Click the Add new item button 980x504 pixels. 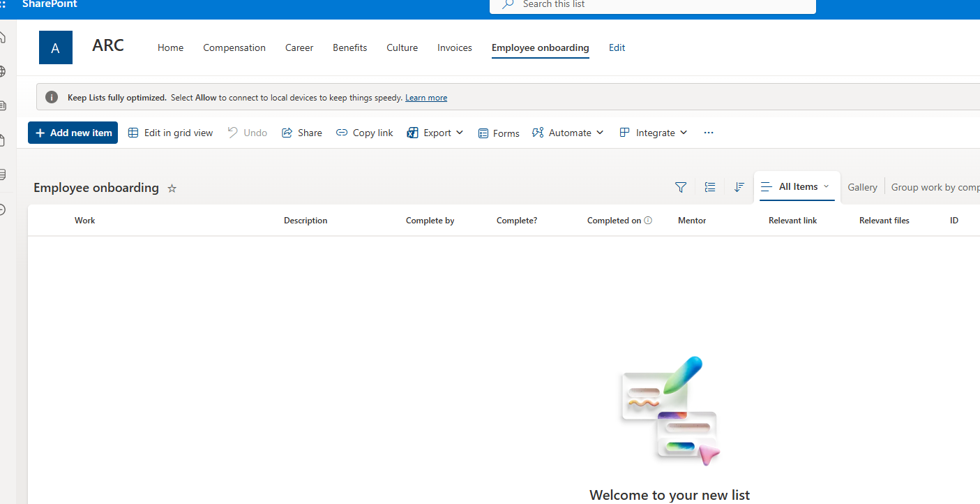[73, 133]
